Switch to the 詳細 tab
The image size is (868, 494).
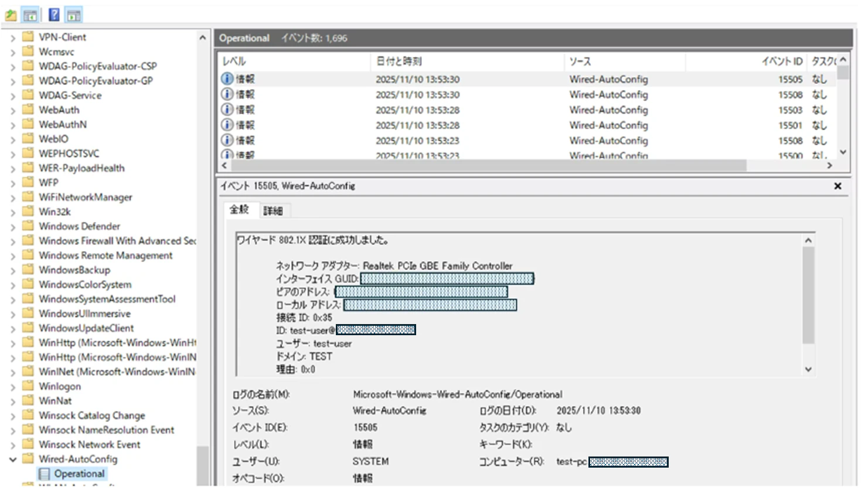coord(273,210)
